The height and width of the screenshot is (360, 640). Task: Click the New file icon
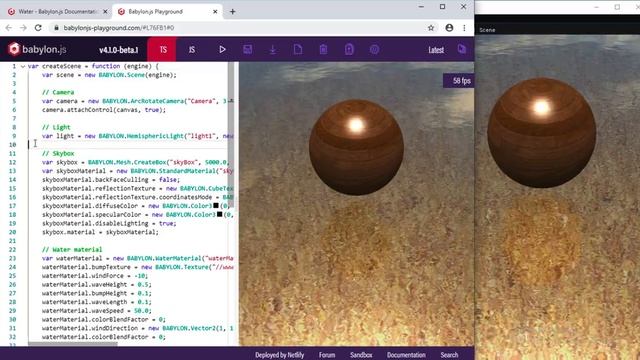pyautogui.click(x=298, y=49)
